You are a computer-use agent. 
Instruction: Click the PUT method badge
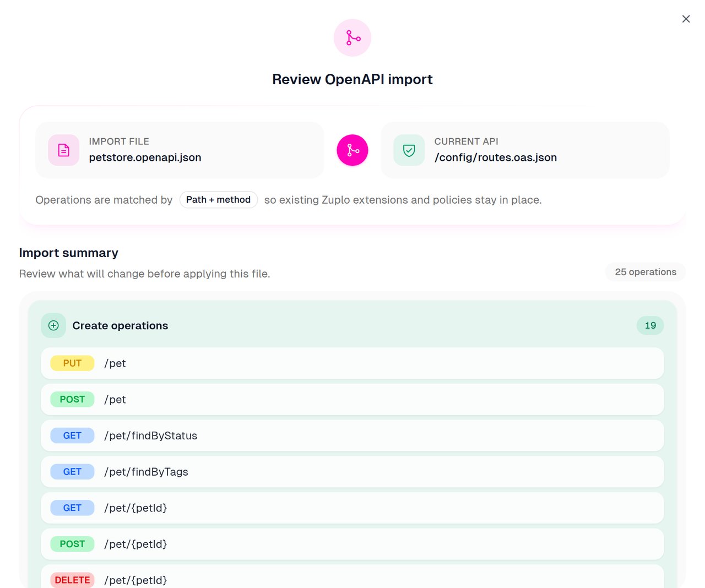tap(72, 363)
